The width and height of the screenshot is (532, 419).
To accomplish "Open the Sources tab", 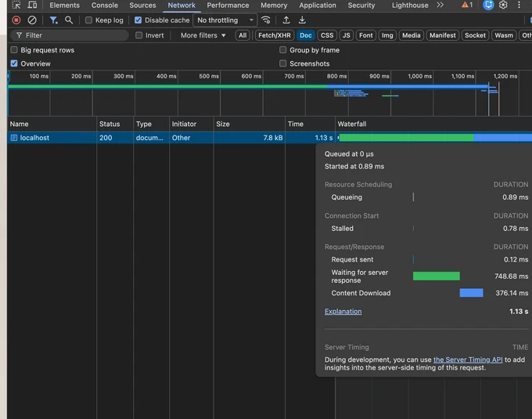I will click(142, 5).
